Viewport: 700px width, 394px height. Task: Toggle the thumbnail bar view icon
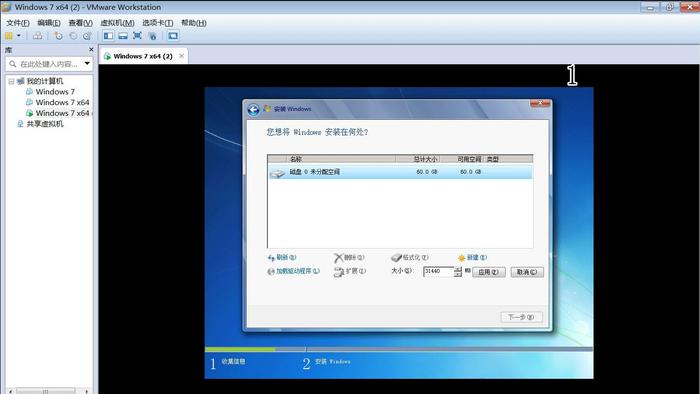coord(123,36)
